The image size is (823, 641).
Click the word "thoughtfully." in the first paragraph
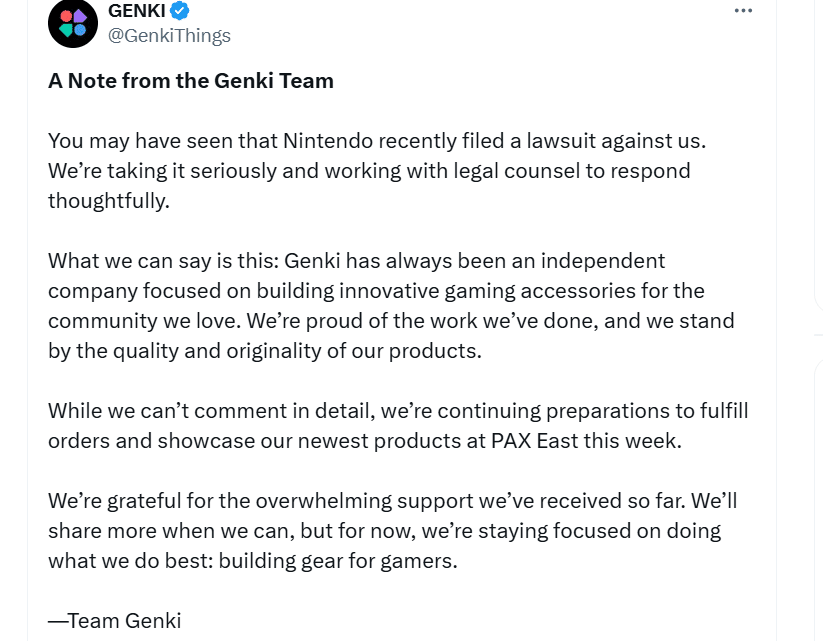(109, 201)
